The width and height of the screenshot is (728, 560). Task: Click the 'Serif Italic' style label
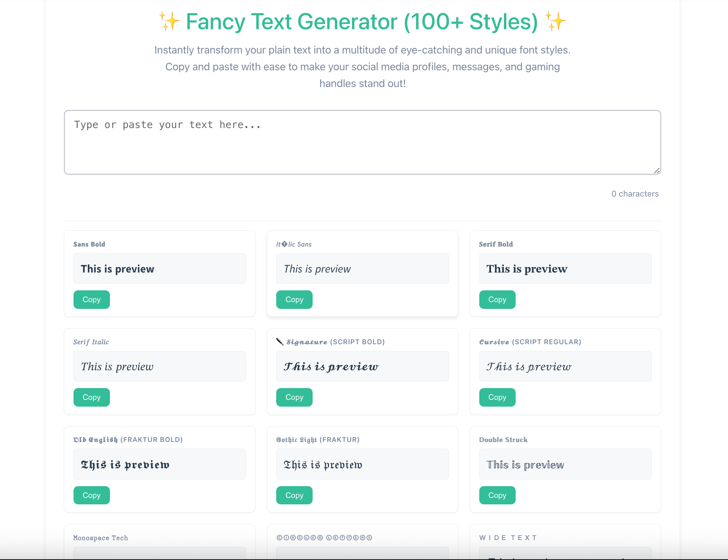[91, 342]
